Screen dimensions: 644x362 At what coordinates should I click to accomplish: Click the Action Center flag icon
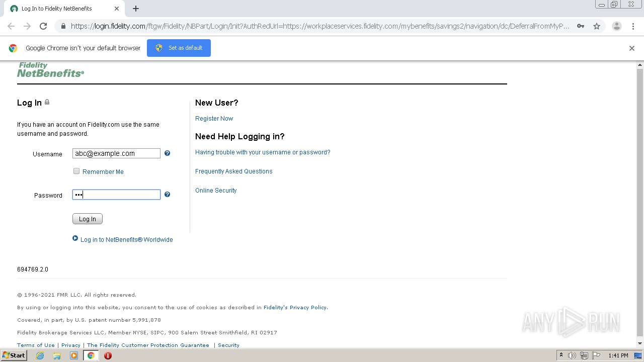click(x=596, y=355)
